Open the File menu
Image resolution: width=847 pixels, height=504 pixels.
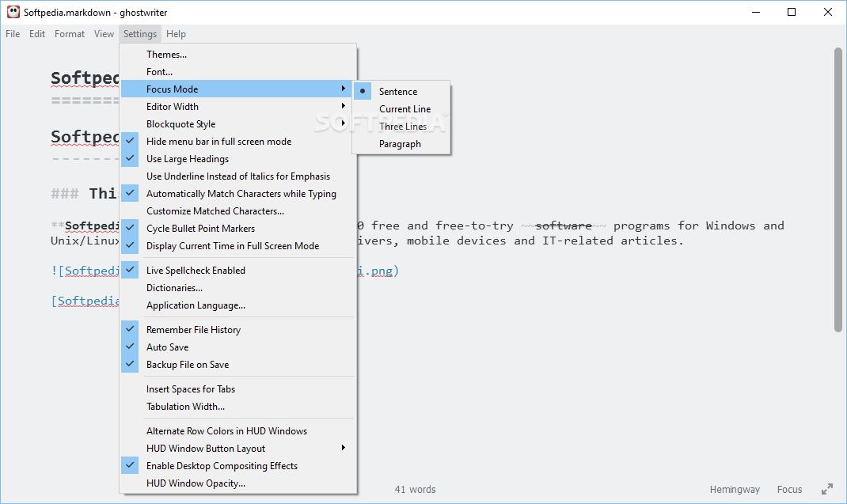[13, 33]
